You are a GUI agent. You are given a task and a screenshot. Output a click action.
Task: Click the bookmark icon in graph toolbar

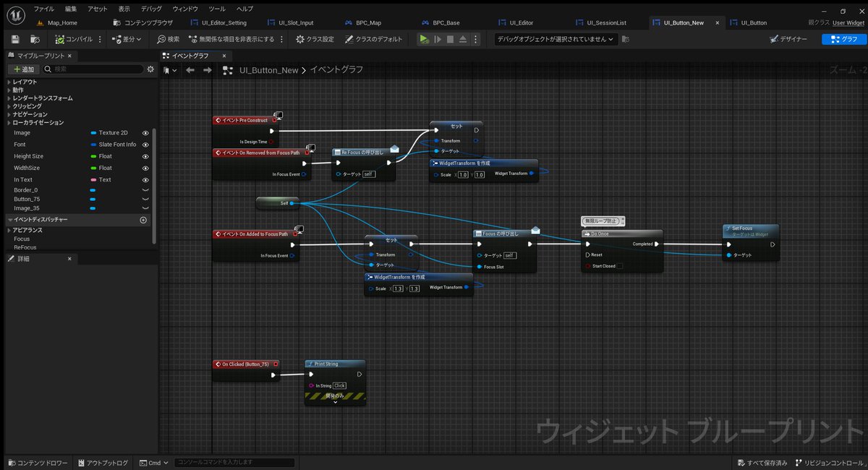click(x=167, y=70)
